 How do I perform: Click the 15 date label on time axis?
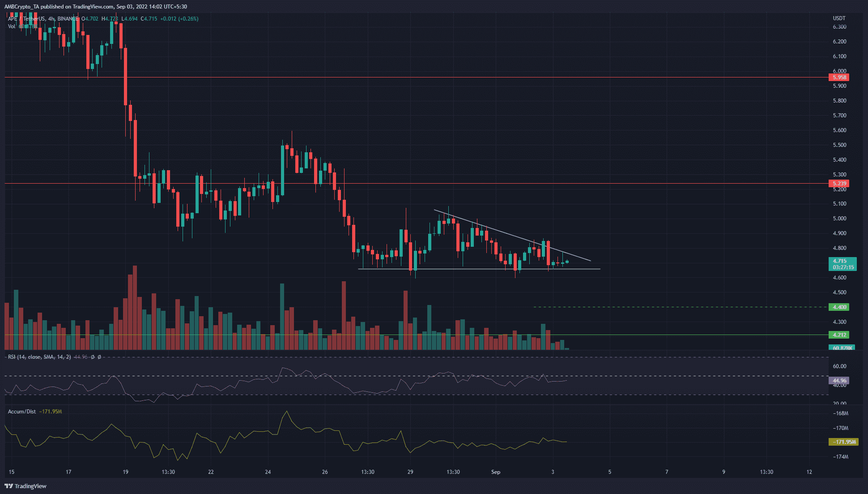[12, 472]
